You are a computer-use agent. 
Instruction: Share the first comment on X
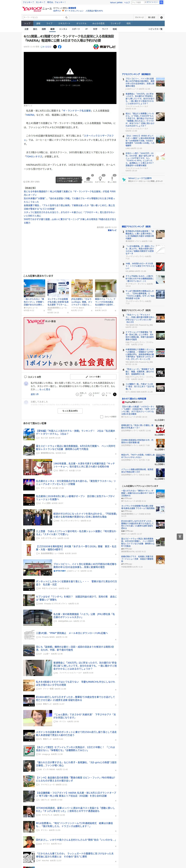115,394
